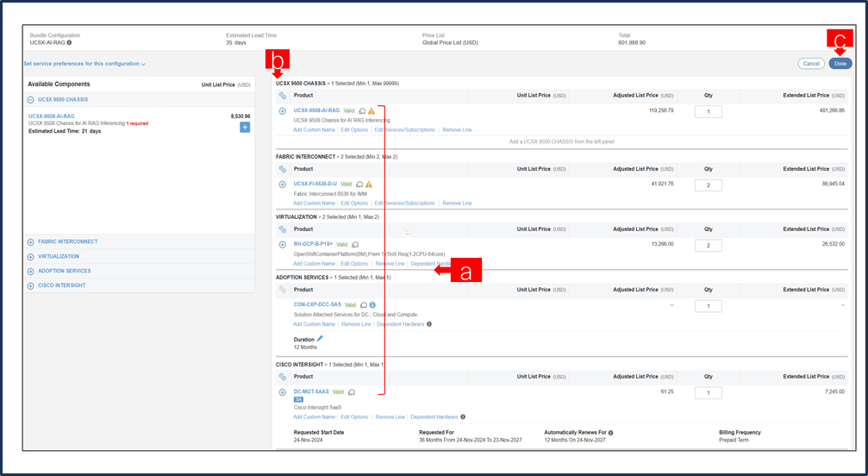
Task: Expand ADOPTION SERVICES in Available Components
Action: (31, 272)
